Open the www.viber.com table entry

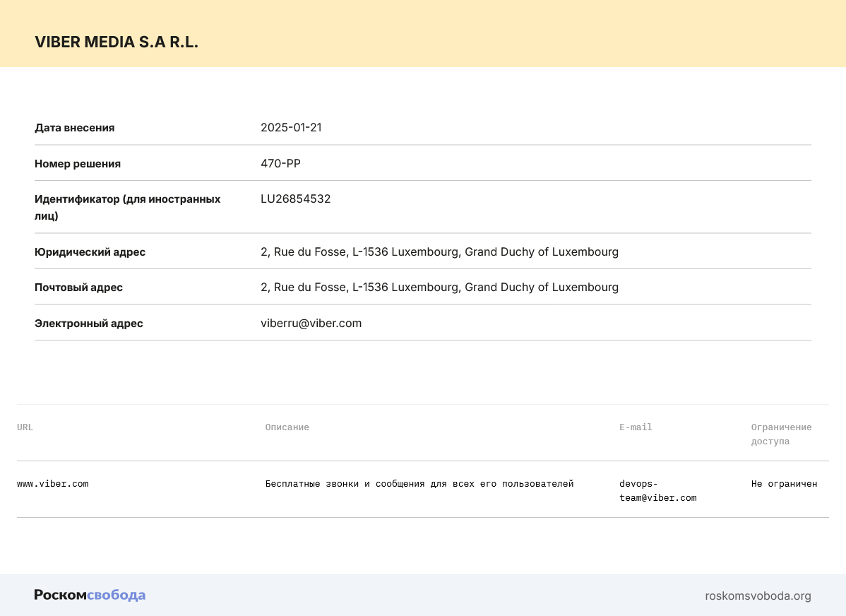pos(53,484)
